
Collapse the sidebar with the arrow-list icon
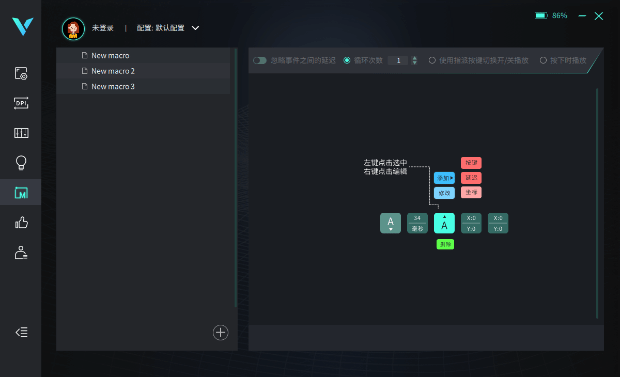(x=21, y=332)
